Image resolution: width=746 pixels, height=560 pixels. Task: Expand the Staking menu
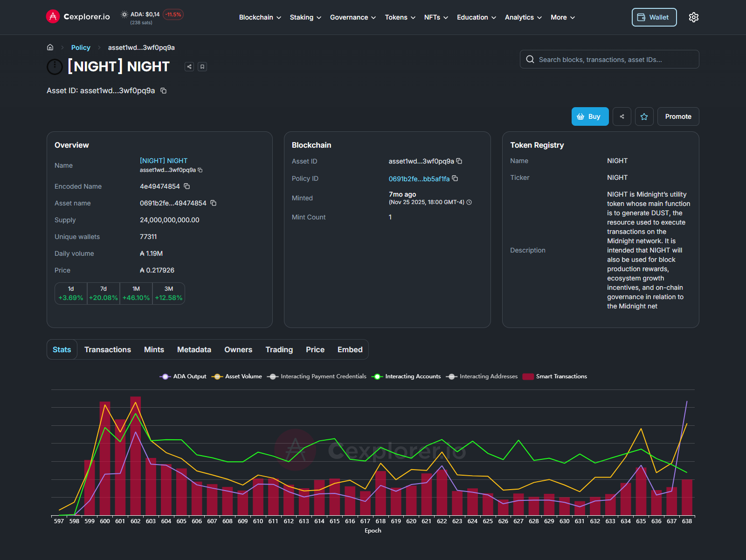(305, 17)
